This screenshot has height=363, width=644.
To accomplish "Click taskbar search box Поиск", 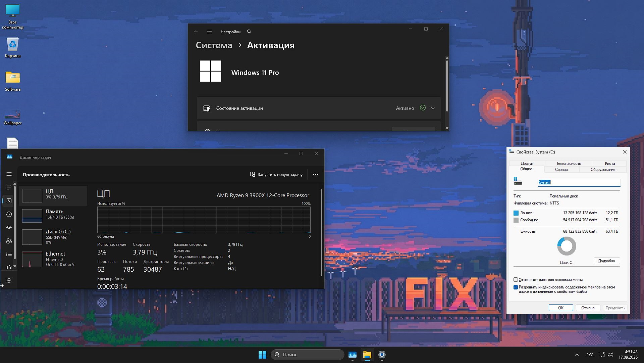I will click(307, 355).
